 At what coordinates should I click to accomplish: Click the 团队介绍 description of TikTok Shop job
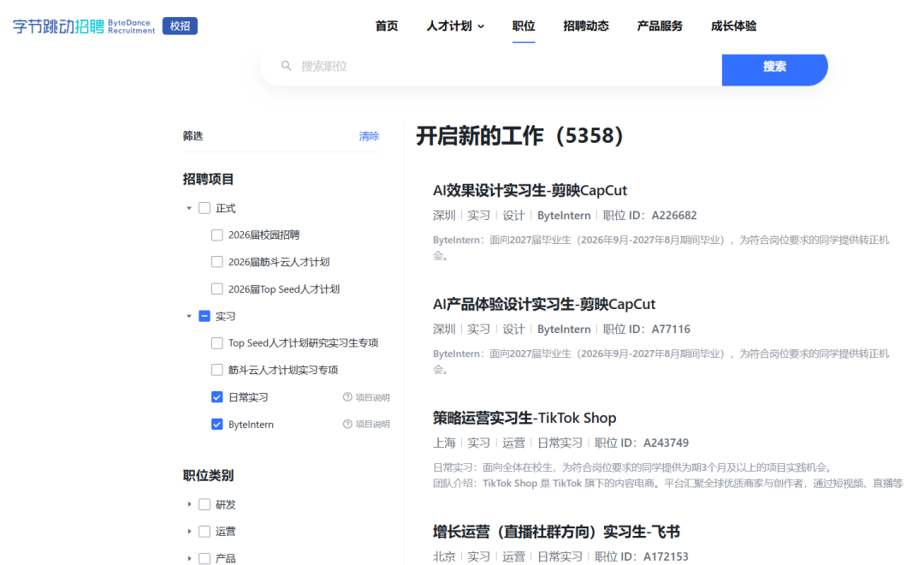(x=667, y=484)
